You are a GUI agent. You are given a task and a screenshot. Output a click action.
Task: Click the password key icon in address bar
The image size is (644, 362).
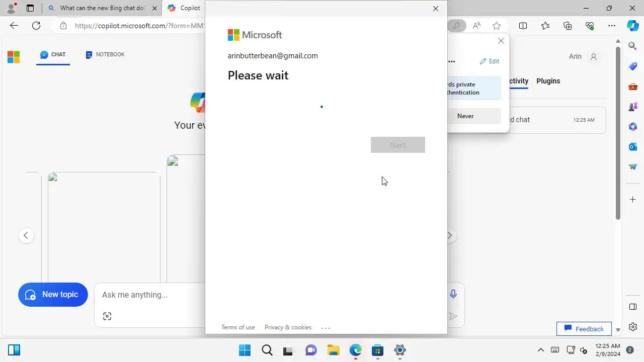456,26
